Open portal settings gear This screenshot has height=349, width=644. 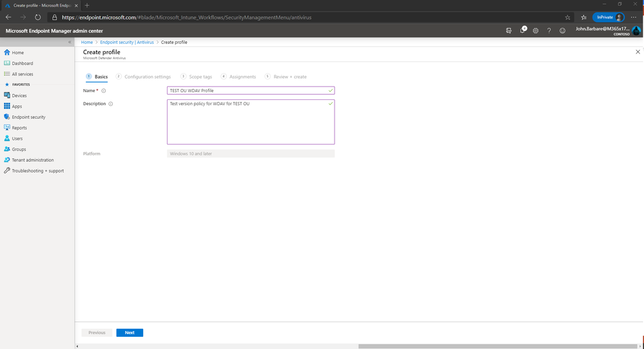point(536,30)
